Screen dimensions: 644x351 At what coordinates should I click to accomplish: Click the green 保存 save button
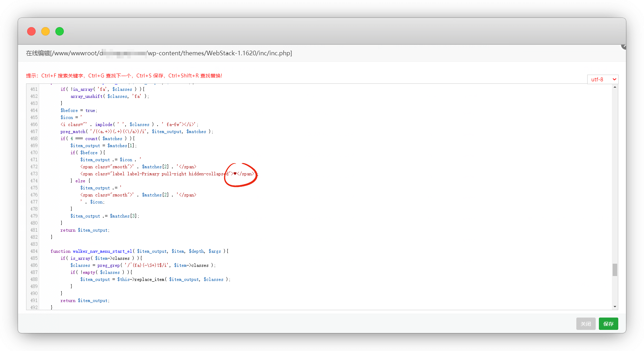coord(608,324)
